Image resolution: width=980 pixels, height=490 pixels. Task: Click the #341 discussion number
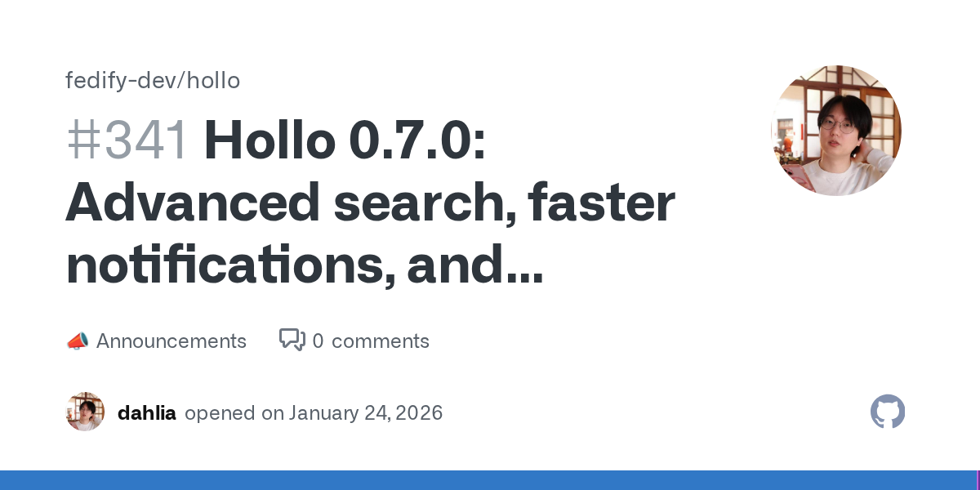pyautogui.click(x=127, y=140)
